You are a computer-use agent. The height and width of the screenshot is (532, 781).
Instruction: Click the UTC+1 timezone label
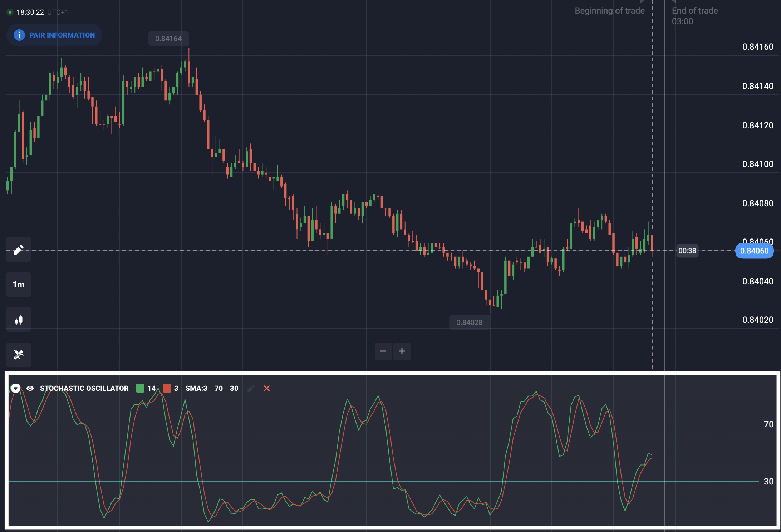tap(58, 12)
